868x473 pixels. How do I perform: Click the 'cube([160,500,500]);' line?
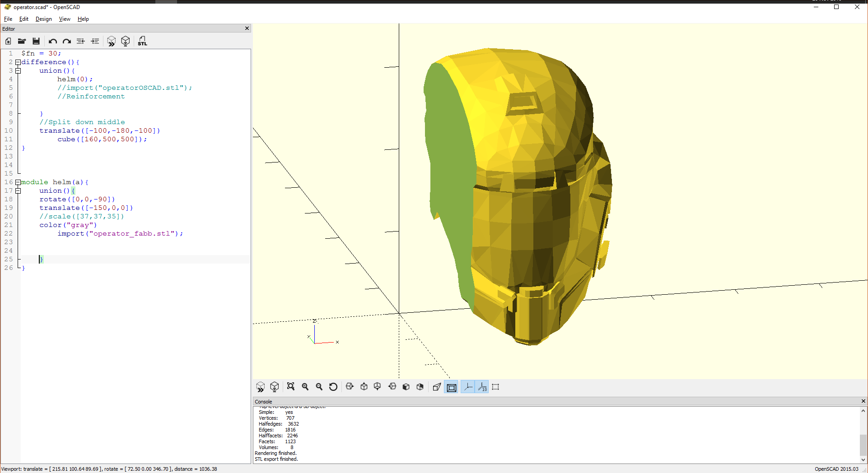(x=102, y=139)
